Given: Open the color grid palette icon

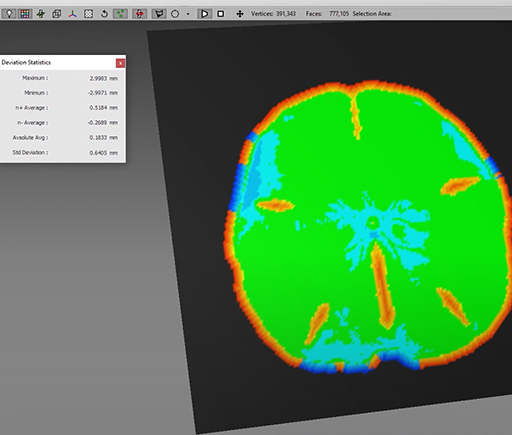Looking at the screenshot, I should click(x=25, y=14).
